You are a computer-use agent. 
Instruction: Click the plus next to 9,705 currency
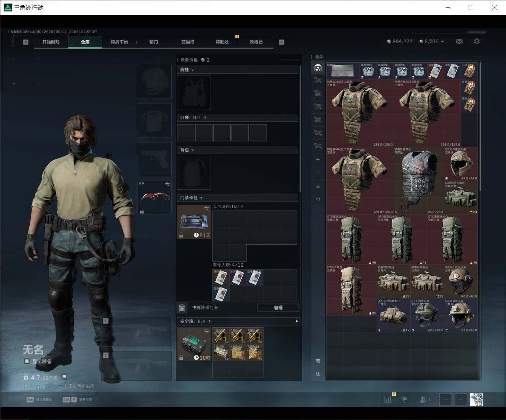click(x=442, y=41)
